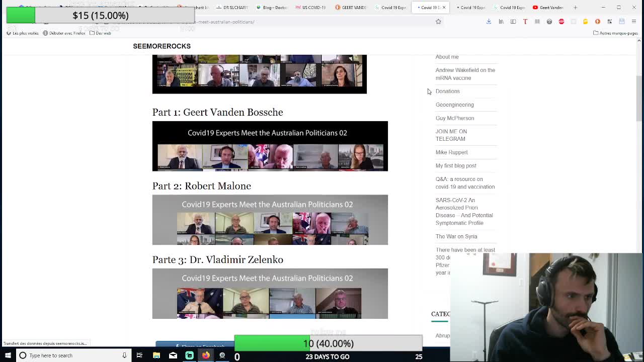Screen dimensions: 644x362
Task: Open SARS-CoV-2 Aerosolized Prion Disease link
Action: coord(464,212)
